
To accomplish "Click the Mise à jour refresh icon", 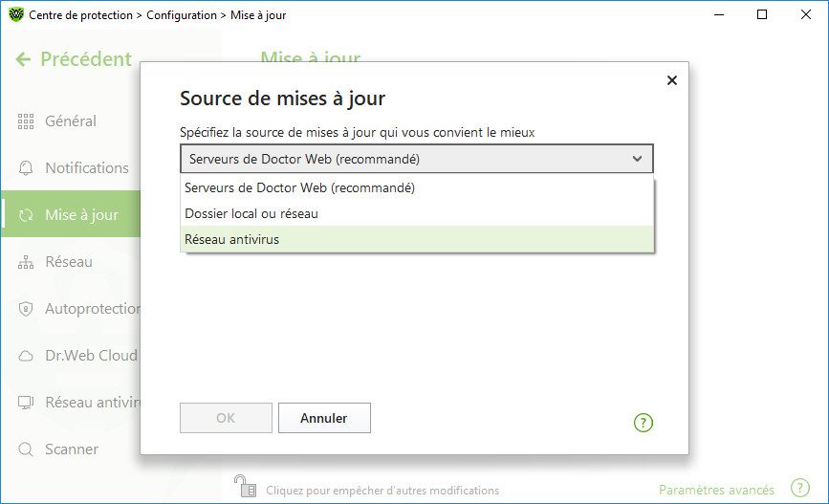I will [26, 215].
